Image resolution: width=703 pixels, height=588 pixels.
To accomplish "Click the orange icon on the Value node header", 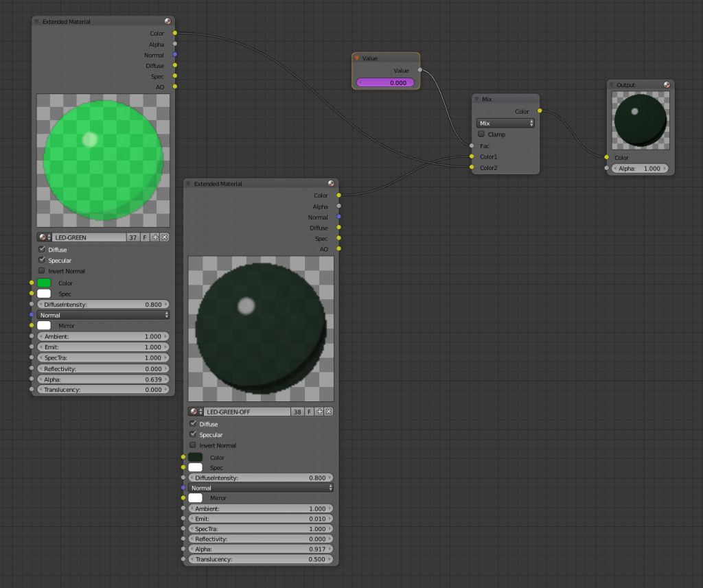I will click(x=356, y=58).
